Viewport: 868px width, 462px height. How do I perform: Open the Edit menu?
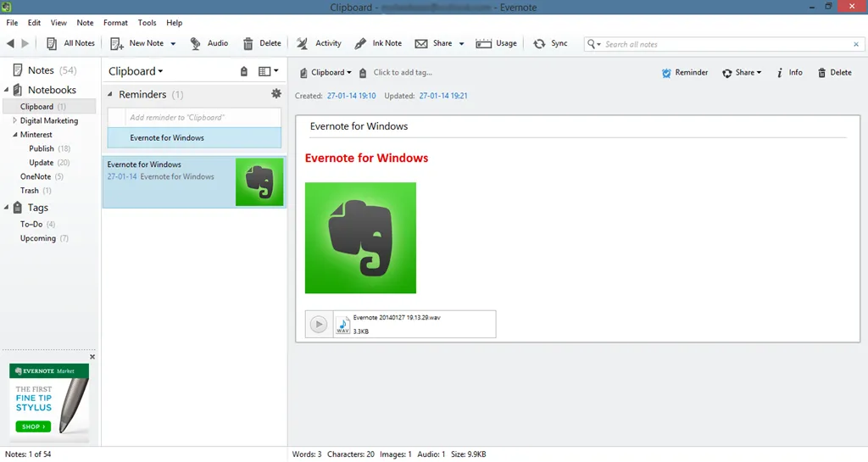(34, 23)
